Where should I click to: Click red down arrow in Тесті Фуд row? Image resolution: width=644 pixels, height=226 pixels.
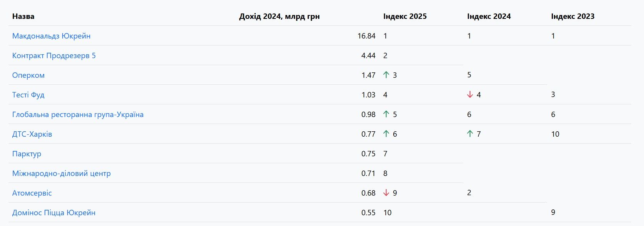[470, 95]
